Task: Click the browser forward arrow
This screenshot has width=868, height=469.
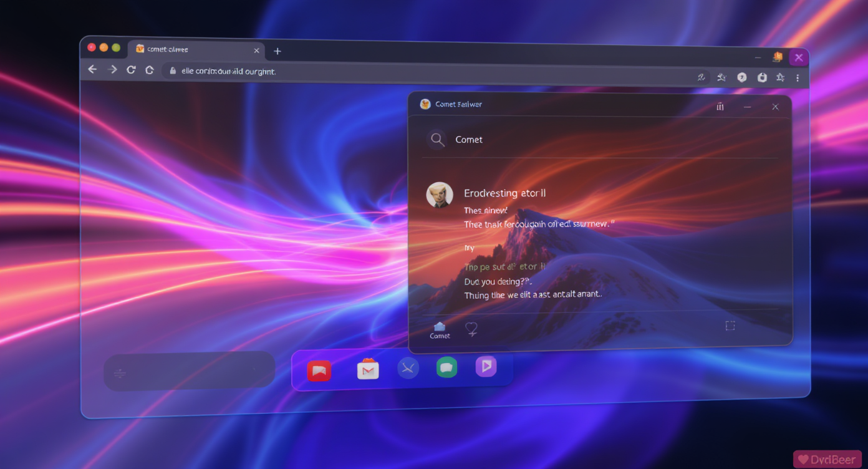Action: 112,69
